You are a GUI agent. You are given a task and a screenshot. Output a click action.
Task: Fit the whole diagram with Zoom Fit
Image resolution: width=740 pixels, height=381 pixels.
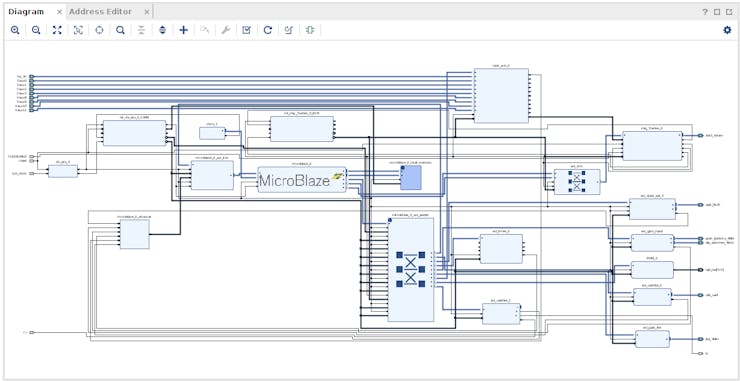57,30
